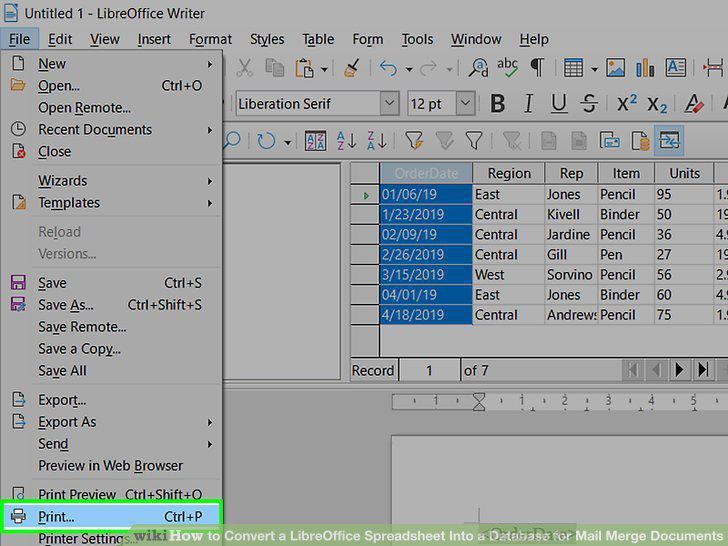Choose Export... from File menu
The image size is (728, 546).
coord(111,400)
